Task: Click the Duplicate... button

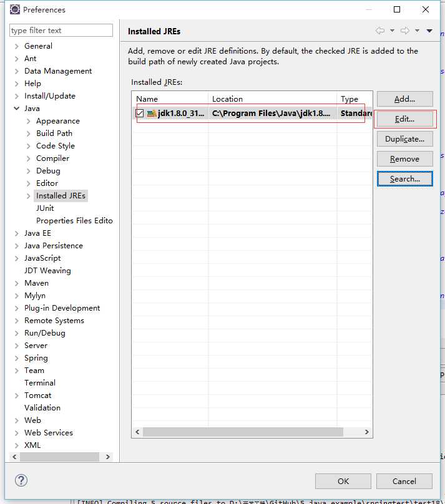Action: point(405,139)
